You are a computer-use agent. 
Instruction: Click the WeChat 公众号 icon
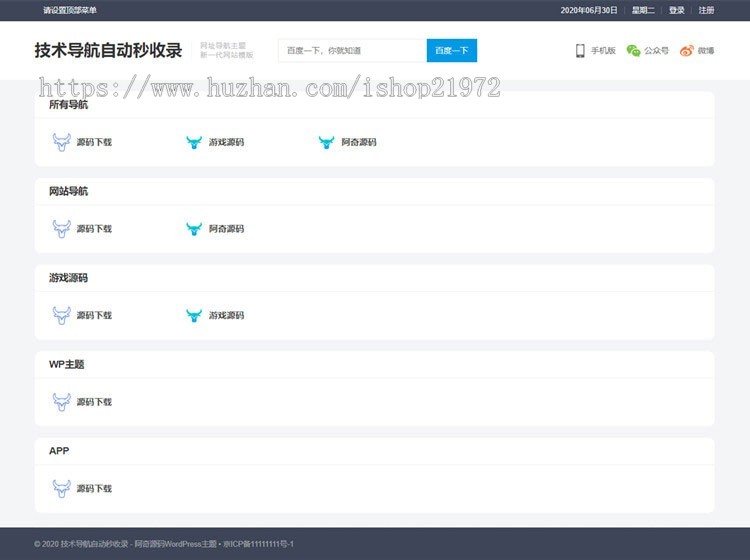click(633, 51)
